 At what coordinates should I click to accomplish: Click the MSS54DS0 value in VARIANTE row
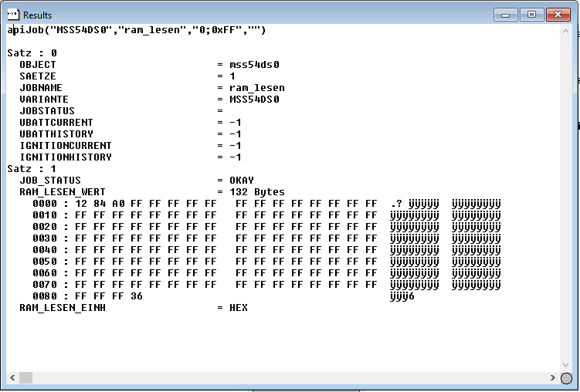(254, 100)
